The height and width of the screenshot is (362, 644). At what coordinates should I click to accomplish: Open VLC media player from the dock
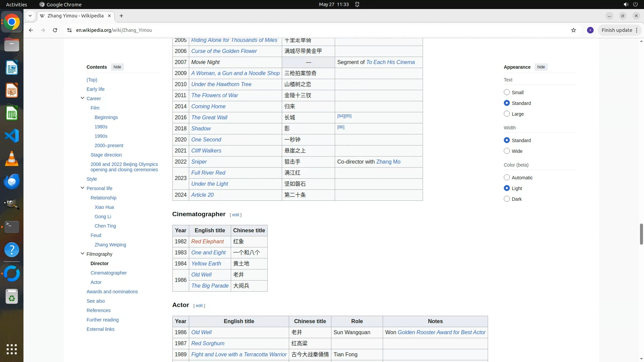[12, 159]
